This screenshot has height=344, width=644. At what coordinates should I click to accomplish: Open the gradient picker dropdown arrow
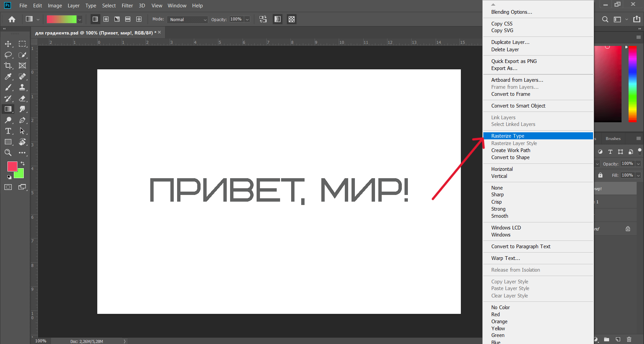tap(80, 19)
